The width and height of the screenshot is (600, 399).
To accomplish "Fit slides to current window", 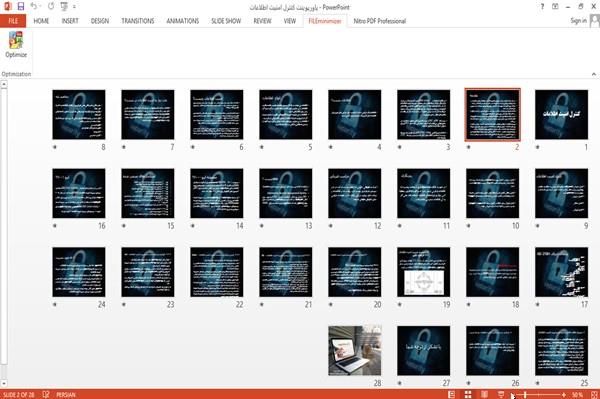I will (594, 394).
